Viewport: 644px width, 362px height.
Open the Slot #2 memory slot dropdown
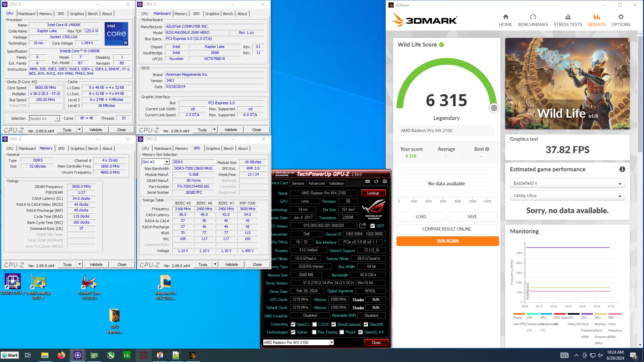(156, 162)
